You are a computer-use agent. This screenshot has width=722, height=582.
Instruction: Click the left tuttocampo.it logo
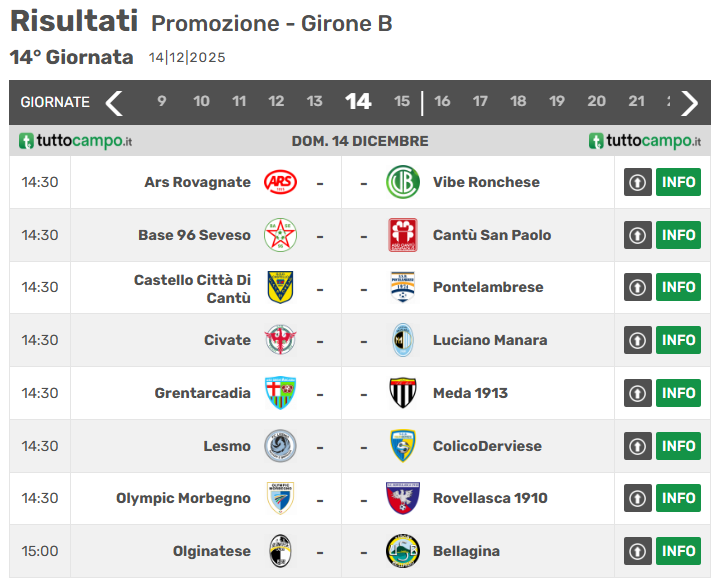(x=75, y=141)
